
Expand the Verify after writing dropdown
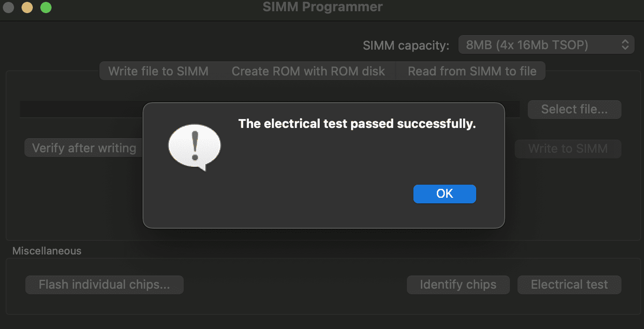(x=84, y=148)
